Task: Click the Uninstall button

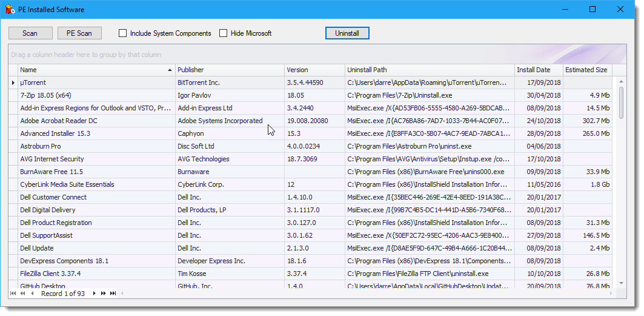Action: (x=347, y=33)
